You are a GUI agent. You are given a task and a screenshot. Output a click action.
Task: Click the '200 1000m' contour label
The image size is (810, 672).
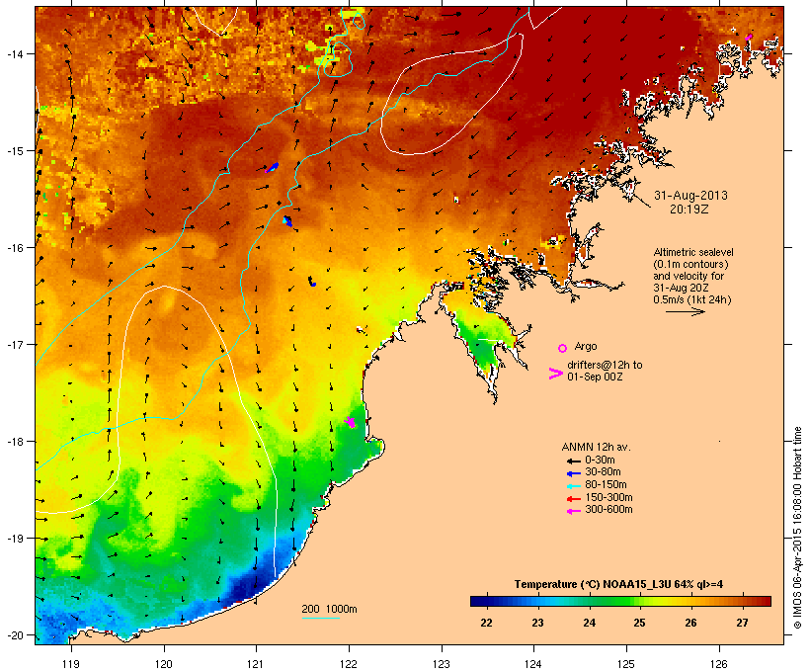point(329,609)
